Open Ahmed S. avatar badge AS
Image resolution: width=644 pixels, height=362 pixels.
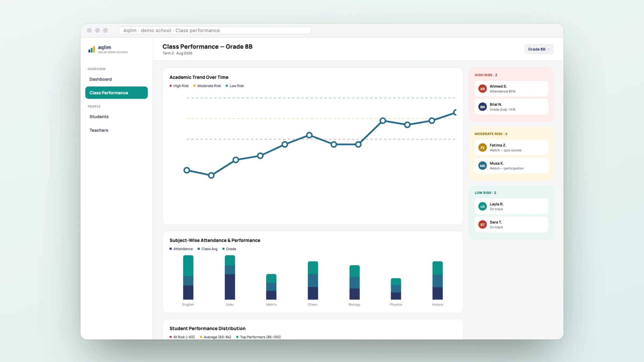[482, 89]
